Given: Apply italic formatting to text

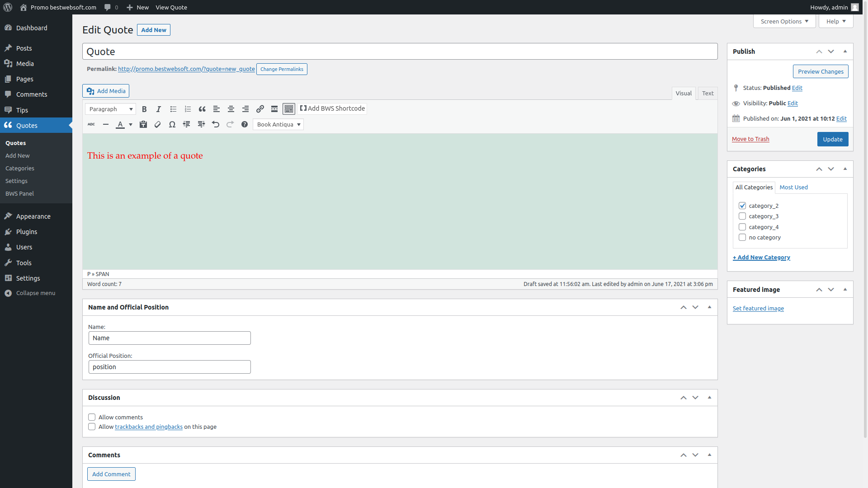Looking at the screenshot, I should pyautogui.click(x=159, y=109).
